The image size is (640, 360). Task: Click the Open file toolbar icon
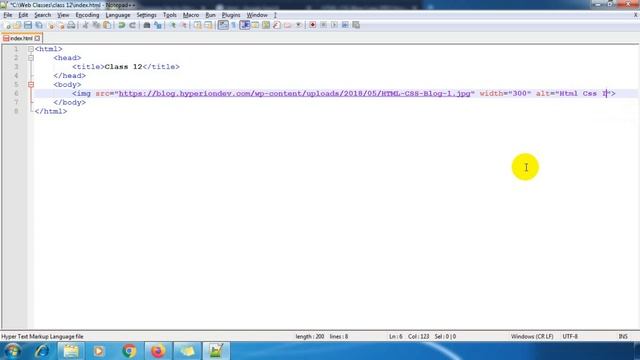[x=17, y=25]
